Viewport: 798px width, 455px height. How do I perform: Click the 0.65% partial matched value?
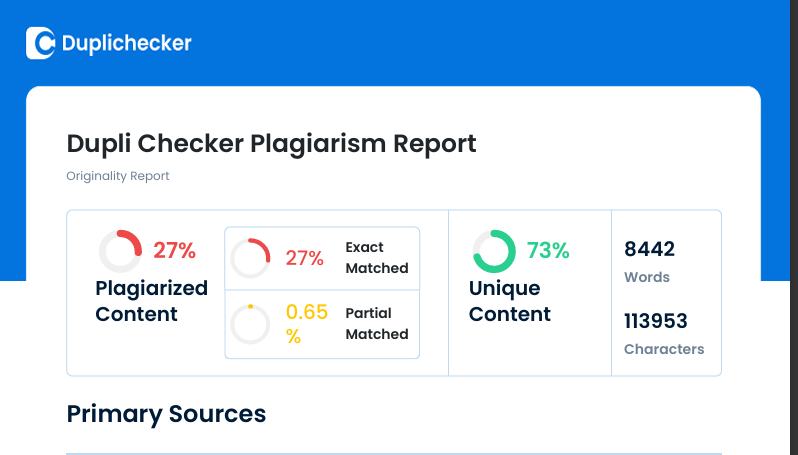click(x=306, y=324)
